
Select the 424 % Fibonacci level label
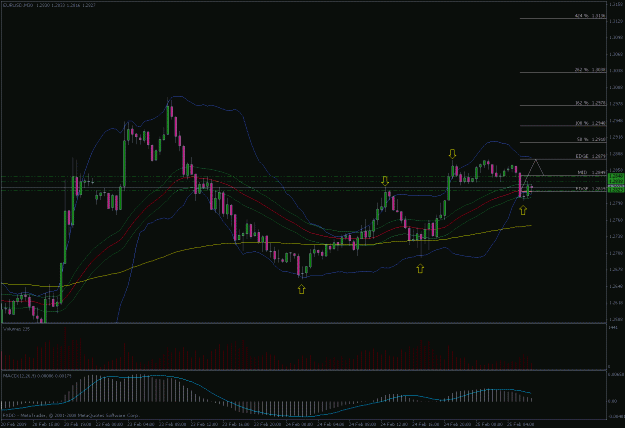click(590, 16)
